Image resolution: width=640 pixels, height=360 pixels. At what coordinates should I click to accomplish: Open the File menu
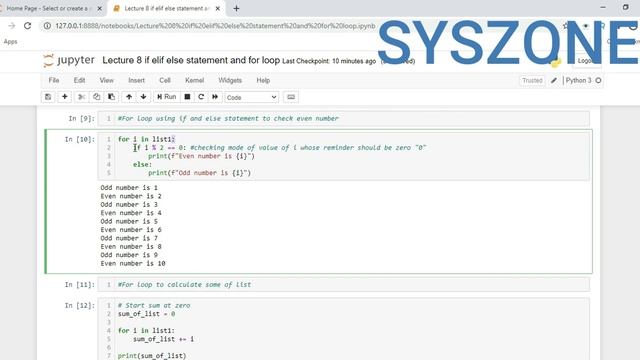tap(54, 80)
